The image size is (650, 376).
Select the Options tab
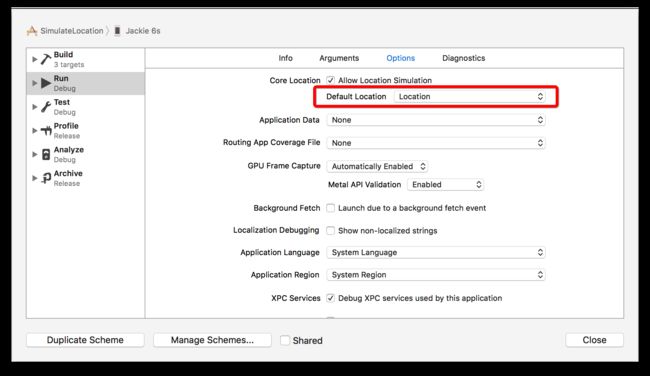click(400, 58)
